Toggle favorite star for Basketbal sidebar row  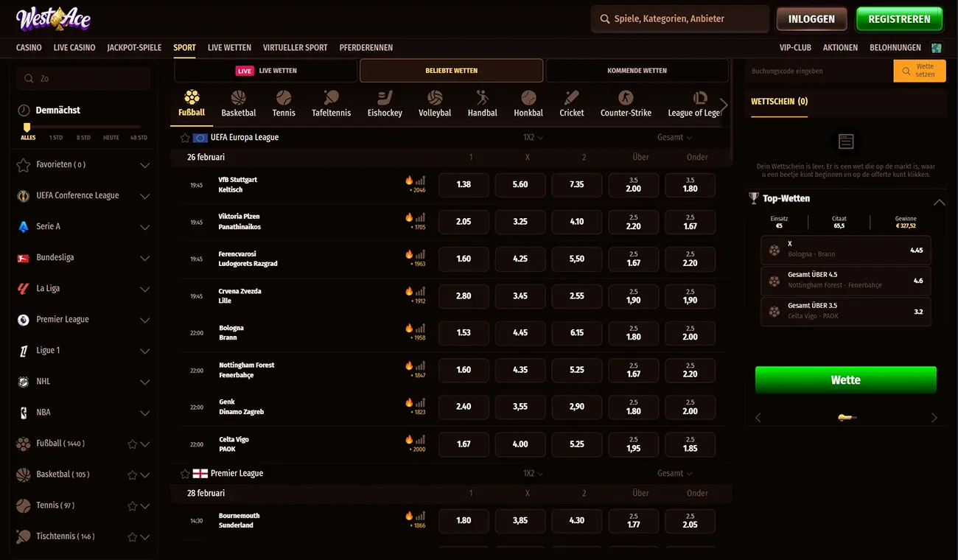click(133, 475)
